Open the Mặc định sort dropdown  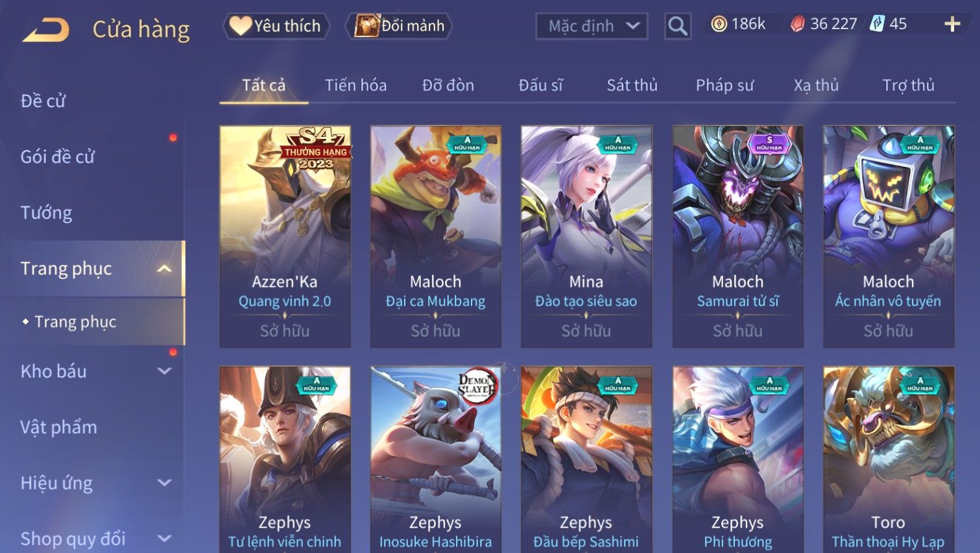point(592,26)
